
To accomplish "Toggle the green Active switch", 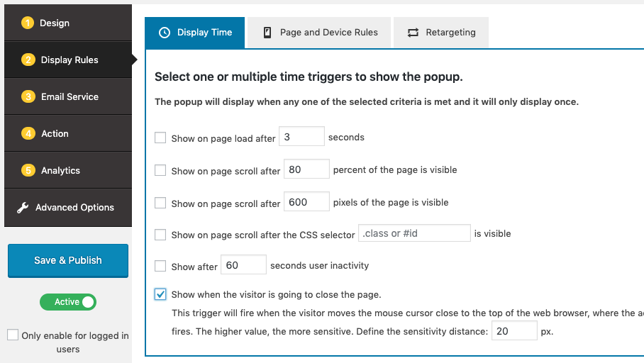I will (x=68, y=302).
